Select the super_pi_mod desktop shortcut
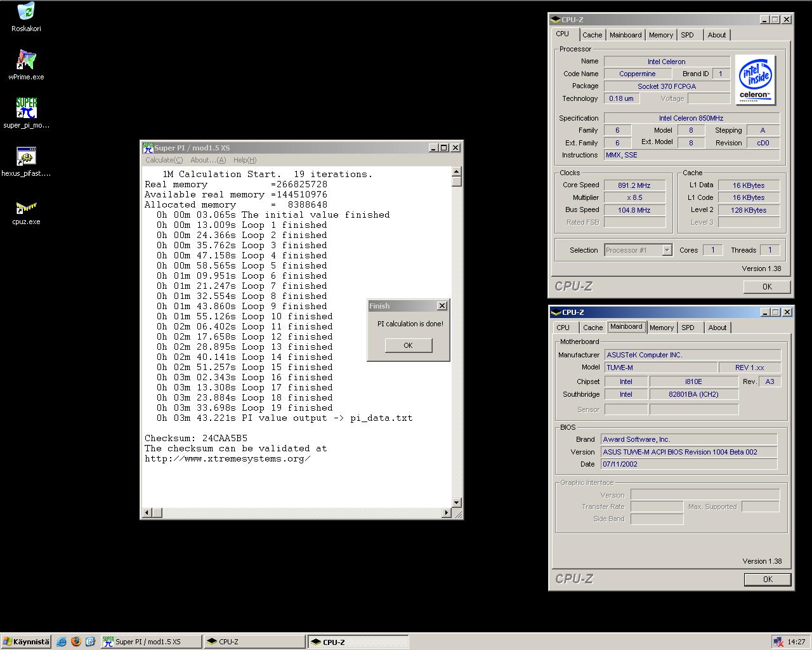 point(26,114)
